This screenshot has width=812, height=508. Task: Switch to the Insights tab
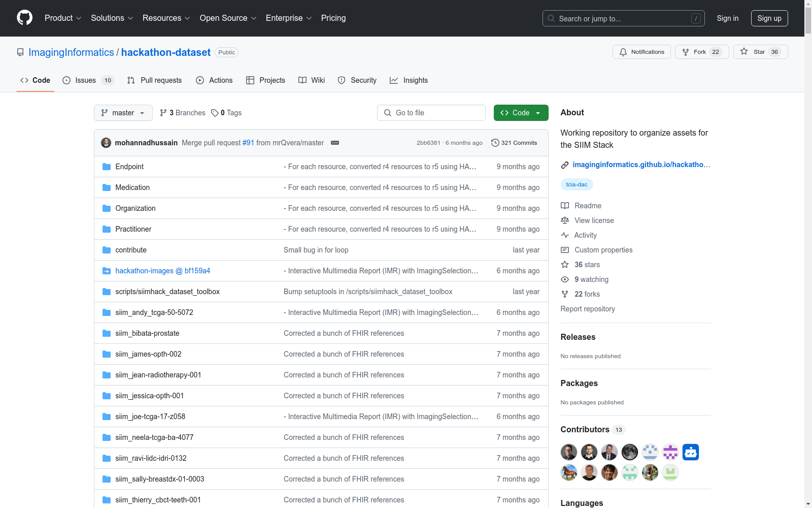(409, 80)
